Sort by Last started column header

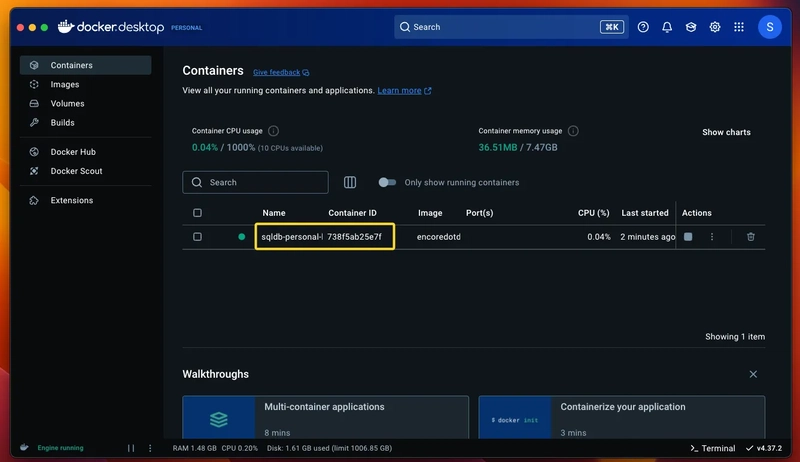tap(645, 213)
